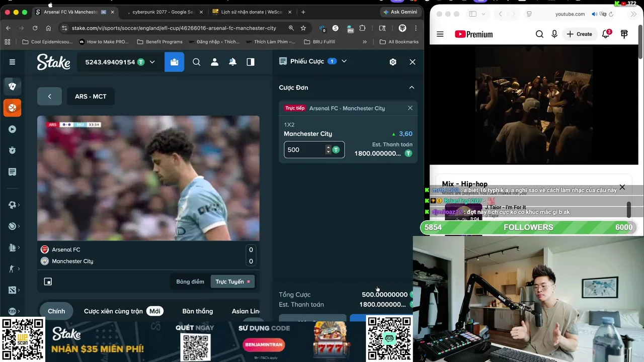Open Chrome extensions puzzle icon

pyautogui.click(x=362, y=28)
